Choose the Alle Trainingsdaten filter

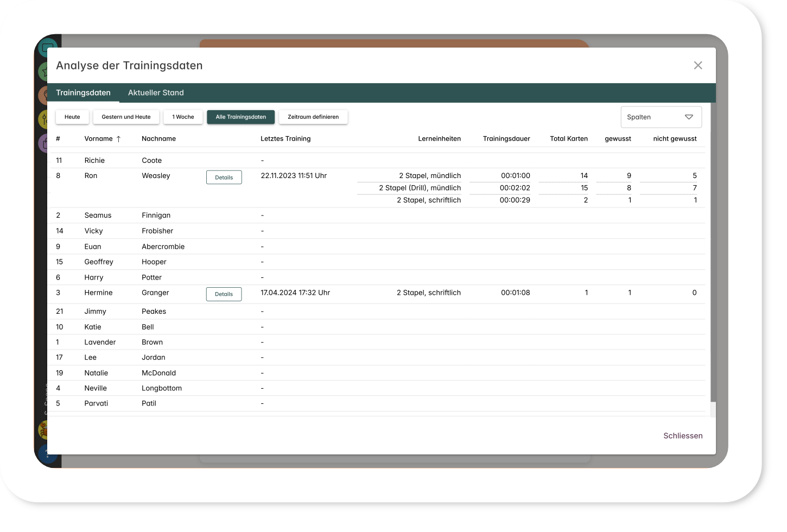point(240,117)
